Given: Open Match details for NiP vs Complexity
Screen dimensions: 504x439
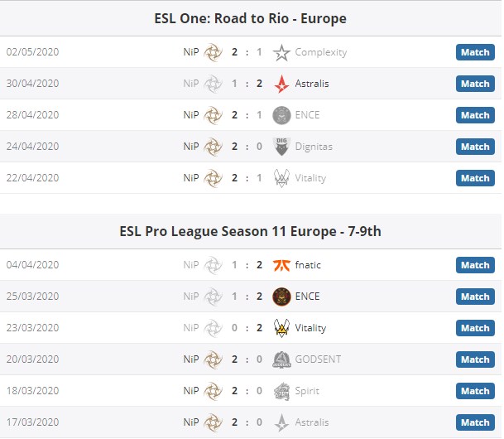Looking at the screenshot, I should 475,52.
